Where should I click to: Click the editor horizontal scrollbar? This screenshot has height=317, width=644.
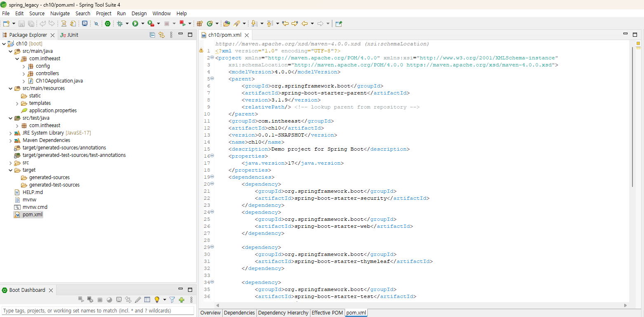(421, 305)
